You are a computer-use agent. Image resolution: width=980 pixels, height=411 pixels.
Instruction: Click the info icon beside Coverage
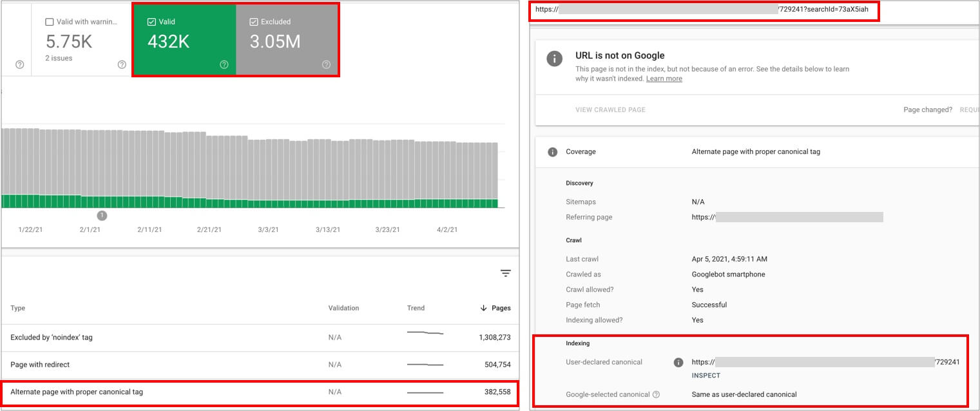pyautogui.click(x=552, y=152)
